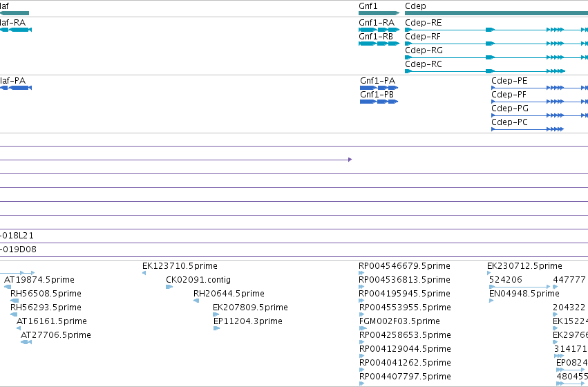The width and height of the screenshot is (588, 387).
Task: Select the Iaf-PA protein glyph
Action: (16, 88)
